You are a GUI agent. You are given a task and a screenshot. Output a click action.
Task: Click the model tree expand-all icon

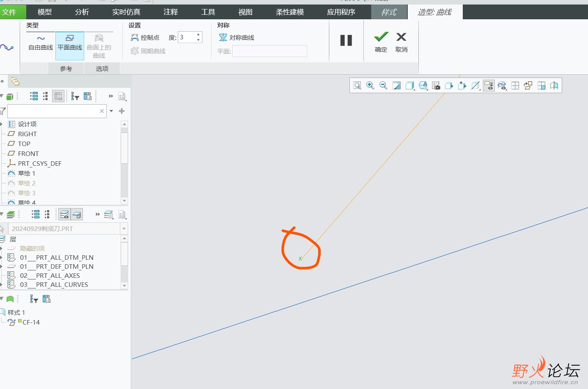coord(34,96)
